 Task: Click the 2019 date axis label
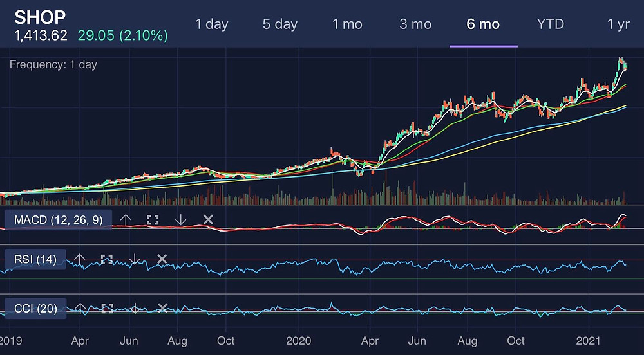[x=11, y=341]
